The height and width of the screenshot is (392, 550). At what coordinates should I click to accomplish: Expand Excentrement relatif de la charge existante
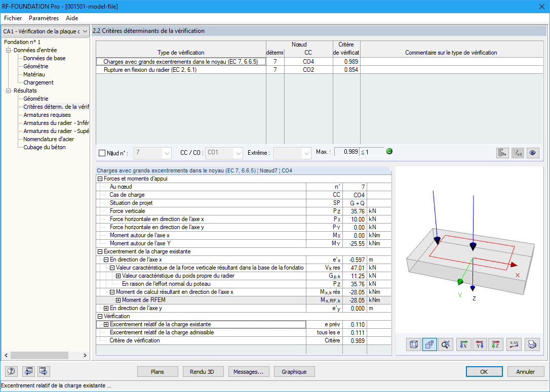click(x=106, y=324)
